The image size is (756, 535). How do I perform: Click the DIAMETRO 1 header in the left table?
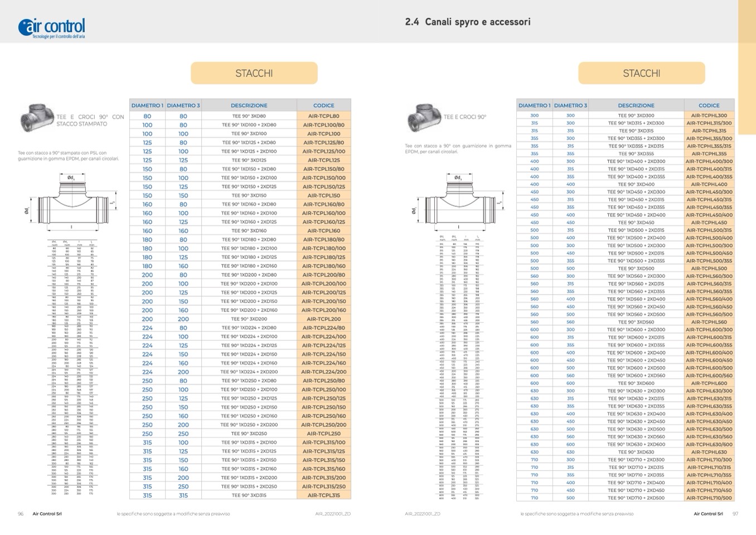tap(147, 105)
